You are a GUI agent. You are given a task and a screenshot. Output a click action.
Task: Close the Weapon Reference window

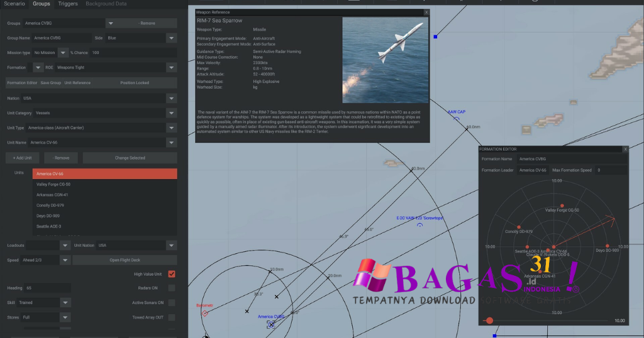[426, 13]
